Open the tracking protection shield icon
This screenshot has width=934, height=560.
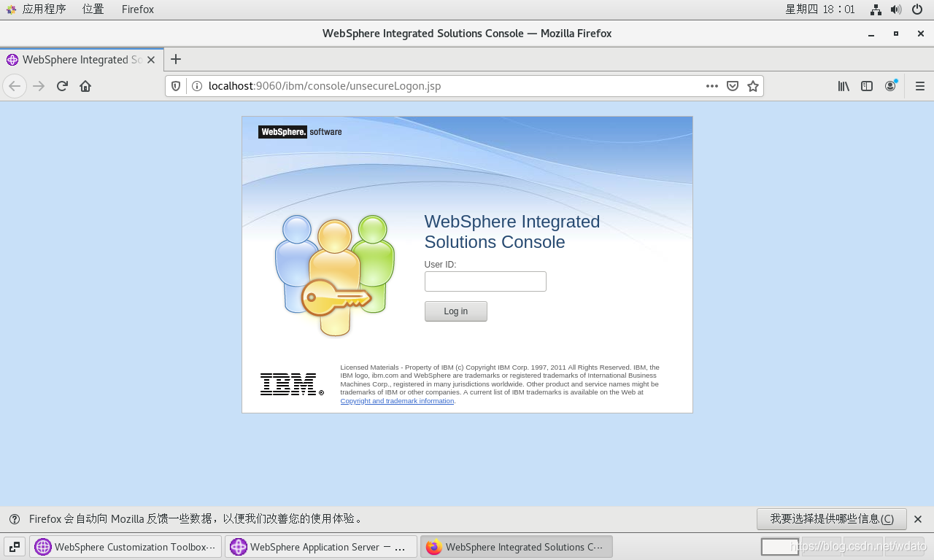point(176,86)
